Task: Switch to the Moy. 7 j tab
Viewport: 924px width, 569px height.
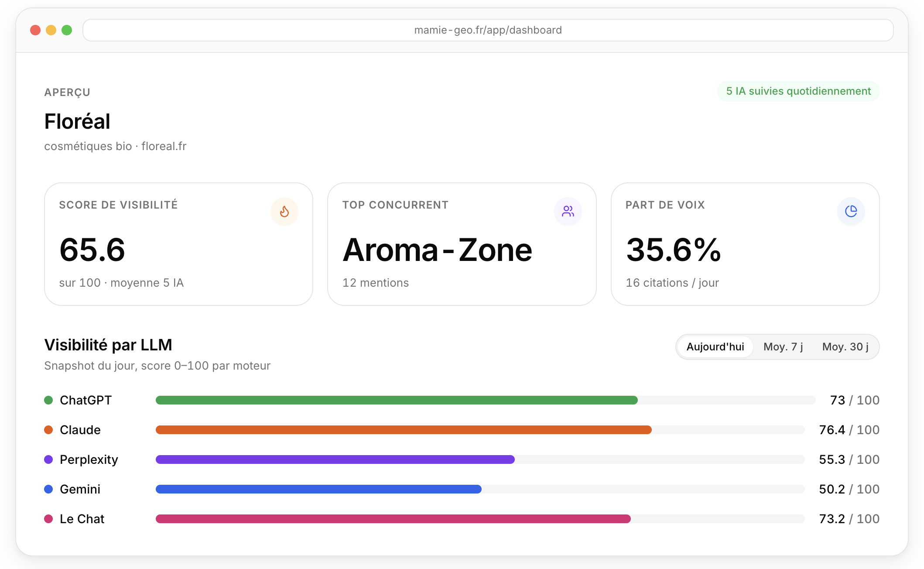Action: (x=783, y=347)
